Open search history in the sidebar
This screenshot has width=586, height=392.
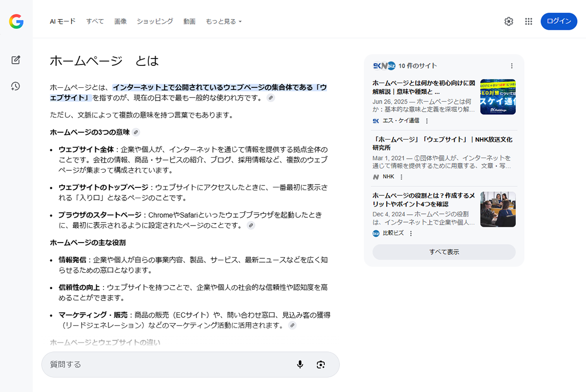pyautogui.click(x=15, y=86)
